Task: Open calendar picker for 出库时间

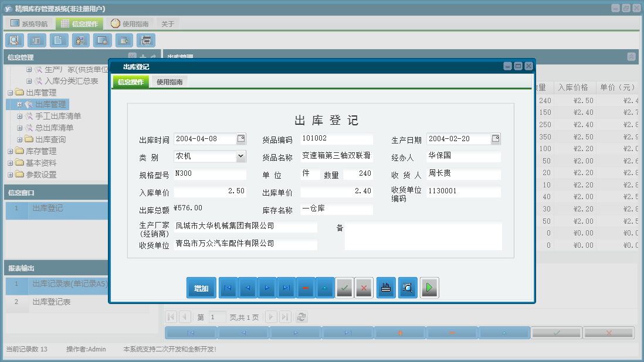Action: pyautogui.click(x=241, y=139)
